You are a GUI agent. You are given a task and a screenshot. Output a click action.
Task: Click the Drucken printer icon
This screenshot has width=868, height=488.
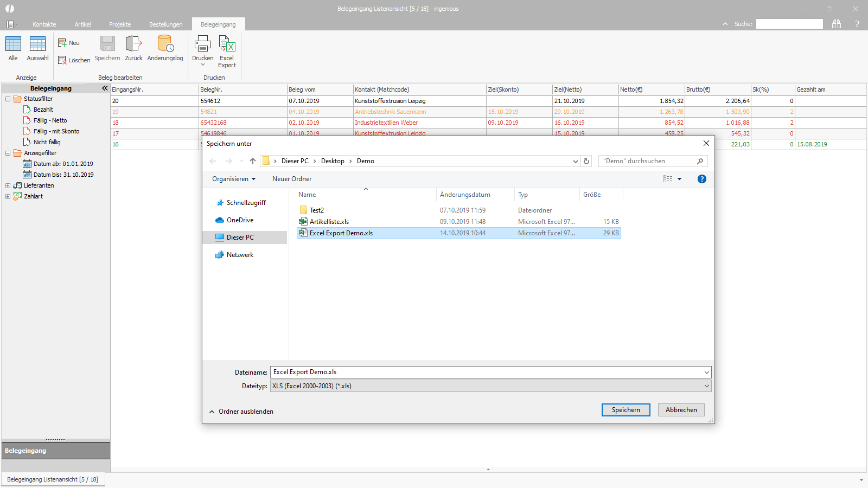(203, 43)
